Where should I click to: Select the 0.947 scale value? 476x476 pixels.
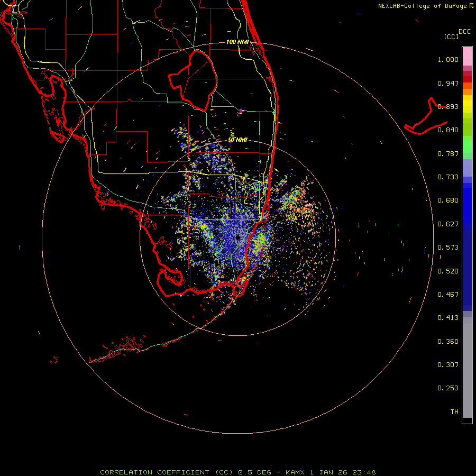click(x=448, y=83)
